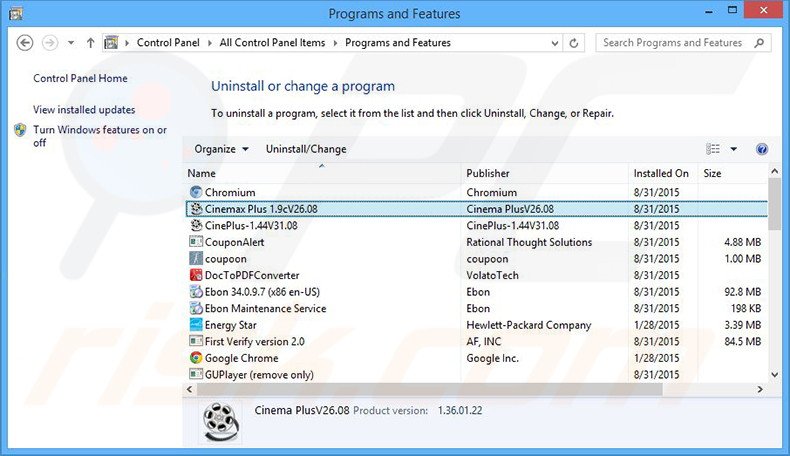Open the Organize dropdown menu
Screen dimensions: 790x456
coord(221,149)
